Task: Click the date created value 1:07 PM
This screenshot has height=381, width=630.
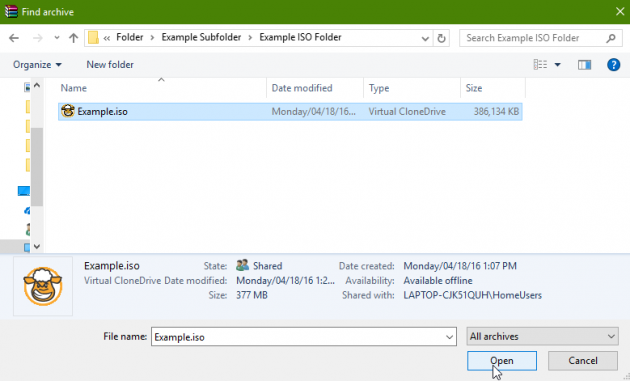Action: tap(460, 266)
